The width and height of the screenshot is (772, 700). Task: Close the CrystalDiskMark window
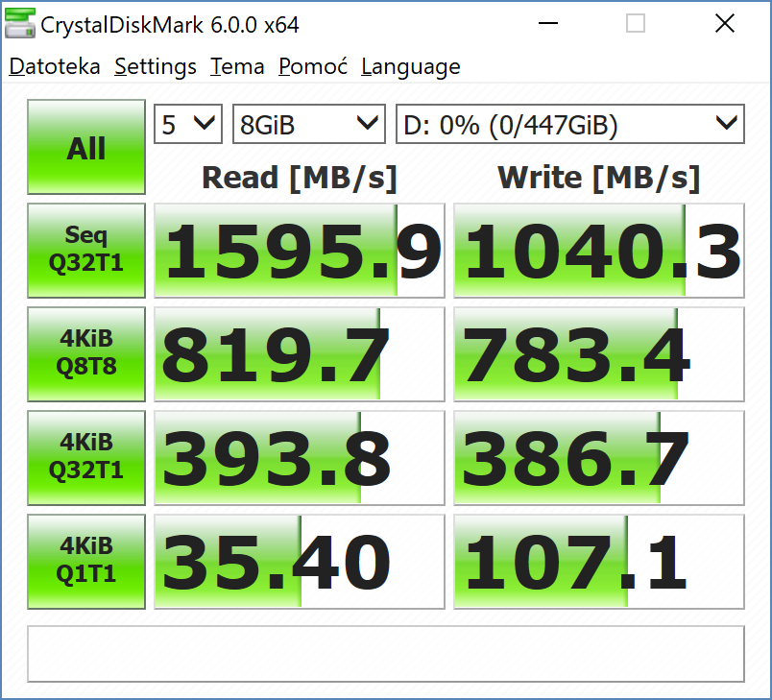point(725,23)
